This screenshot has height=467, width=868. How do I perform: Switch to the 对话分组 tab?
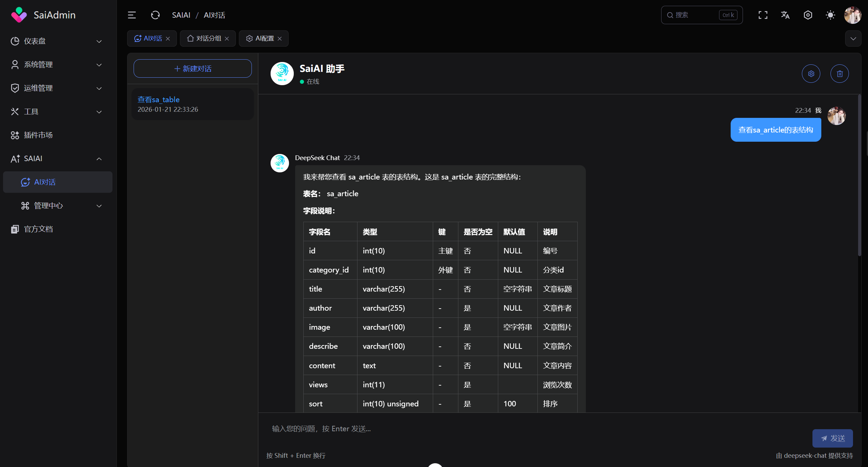tap(209, 38)
